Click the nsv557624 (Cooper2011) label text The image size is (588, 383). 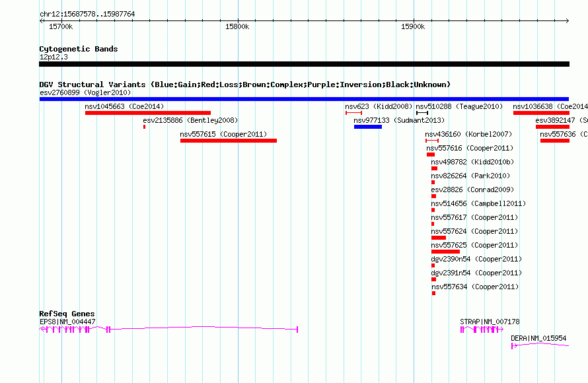[474, 231]
